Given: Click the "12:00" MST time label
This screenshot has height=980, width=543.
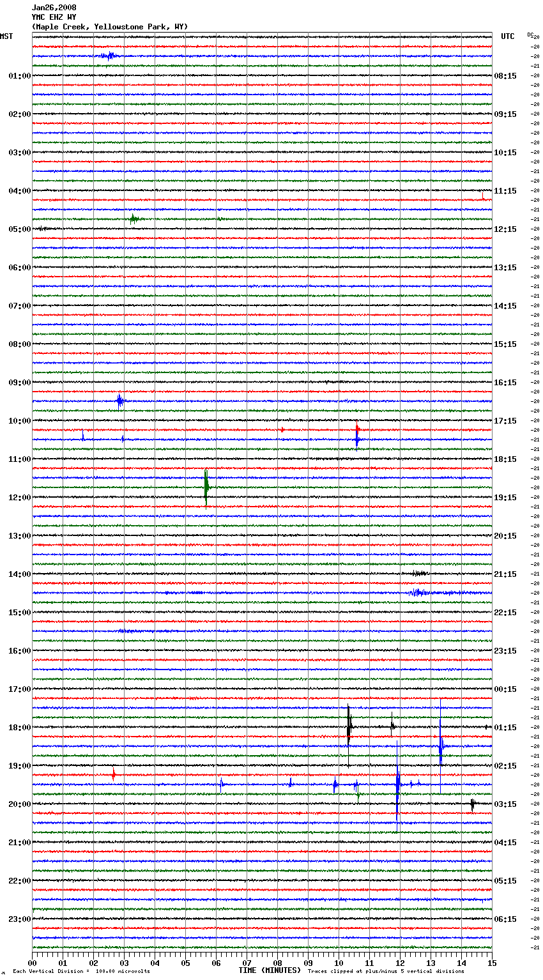Looking at the screenshot, I should 19,498.
